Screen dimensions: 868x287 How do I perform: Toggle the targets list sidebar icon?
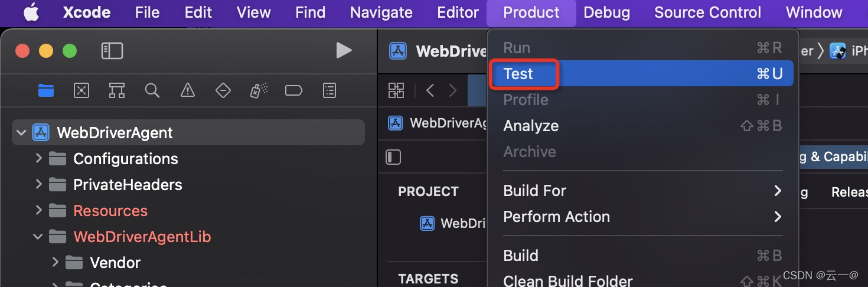click(393, 157)
